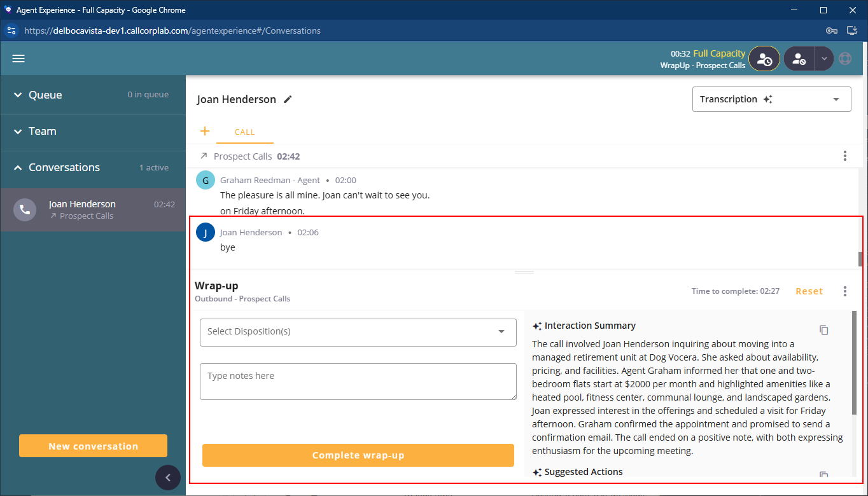The height and width of the screenshot is (496, 868).
Task: Click the transcript scrollbar thumb
Action: point(860,259)
